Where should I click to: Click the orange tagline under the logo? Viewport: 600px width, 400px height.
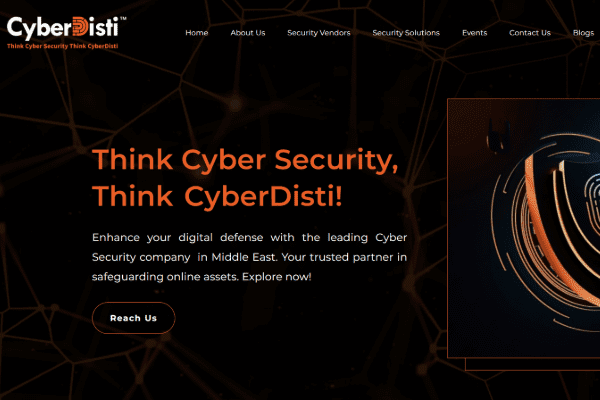(62, 46)
